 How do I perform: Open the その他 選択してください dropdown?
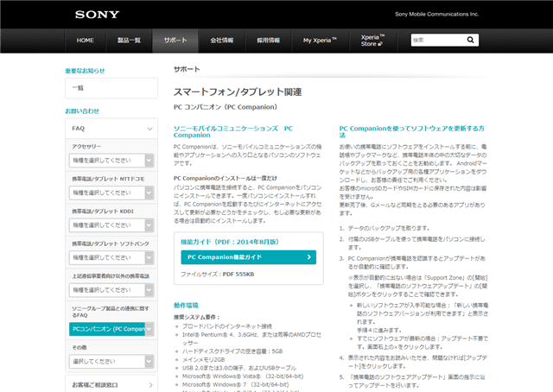(x=111, y=361)
